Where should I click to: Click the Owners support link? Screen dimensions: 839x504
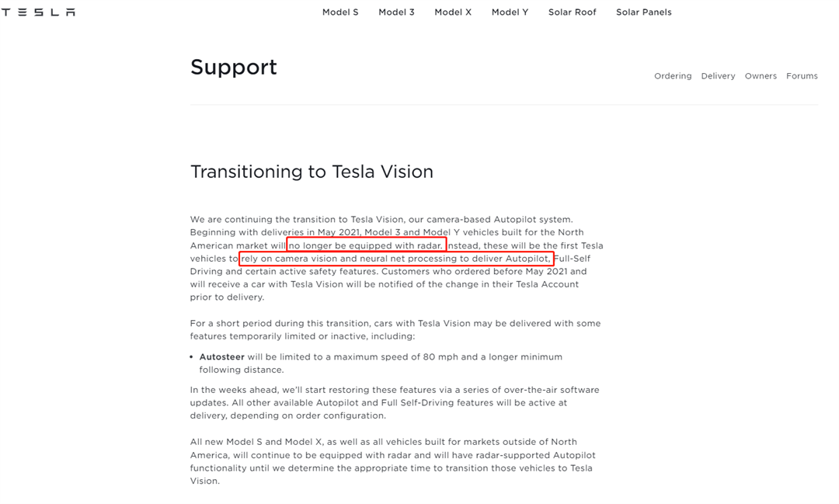(x=761, y=76)
